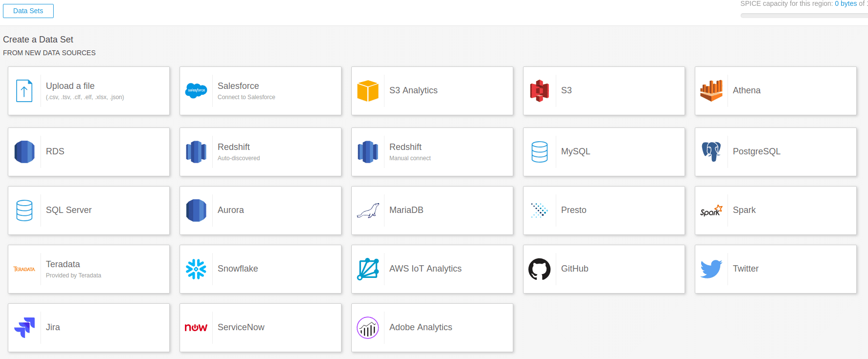Image resolution: width=868 pixels, height=359 pixels.
Task: Select the Spark card label
Action: [x=744, y=210]
